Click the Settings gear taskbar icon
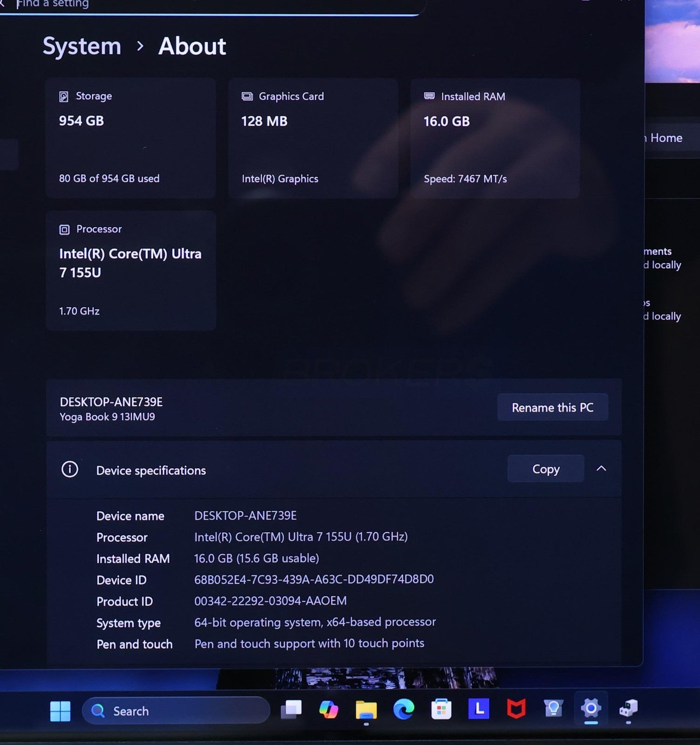 591,708
